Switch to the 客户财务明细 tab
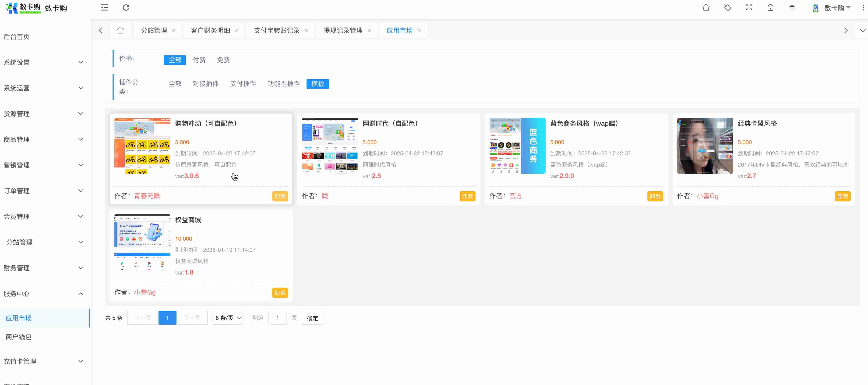The width and height of the screenshot is (868, 385). coord(210,30)
